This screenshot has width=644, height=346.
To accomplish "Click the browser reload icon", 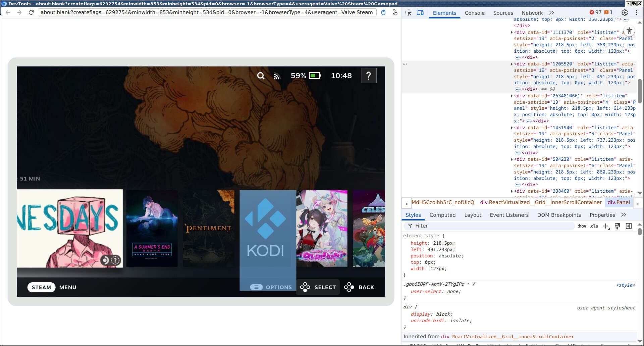I will point(31,12).
